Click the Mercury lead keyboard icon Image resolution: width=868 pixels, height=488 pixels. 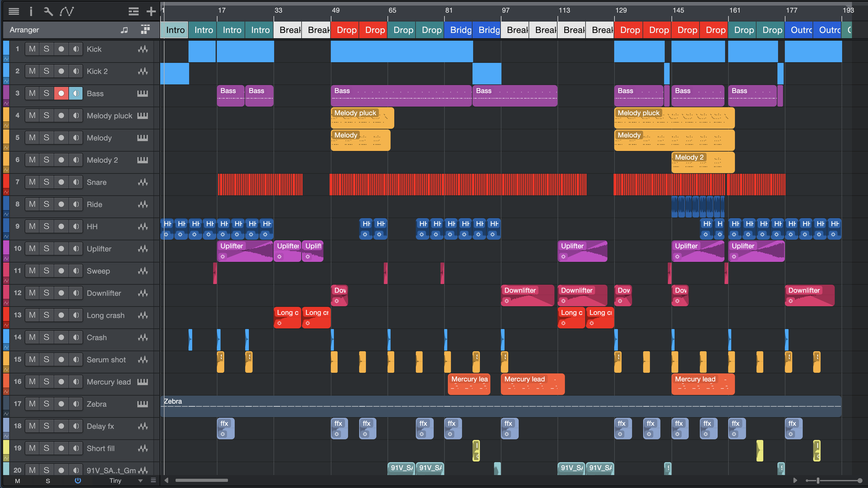coord(143,381)
